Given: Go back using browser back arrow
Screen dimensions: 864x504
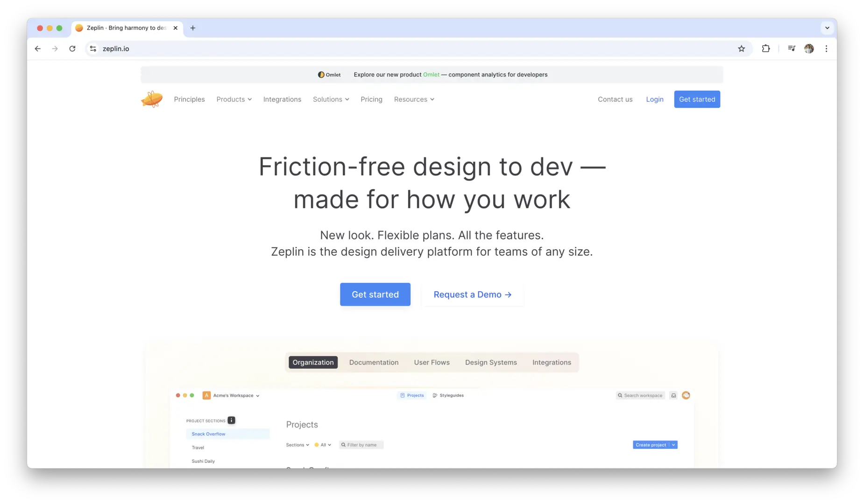Looking at the screenshot, I should 38,49.
